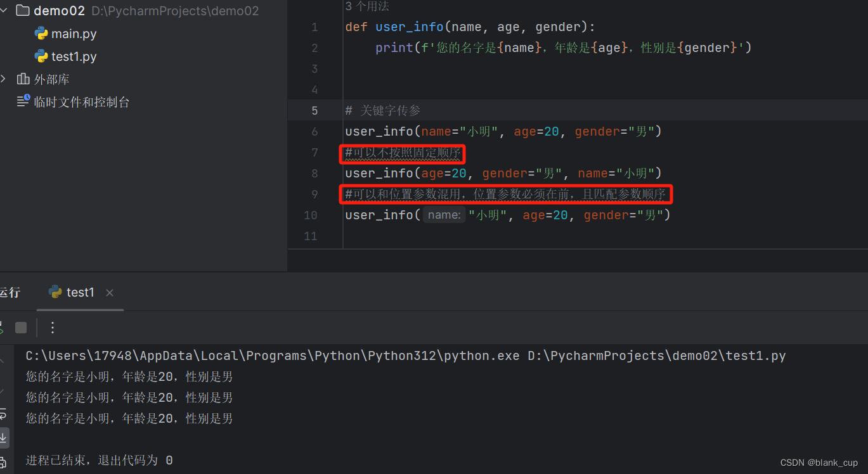This screenshot has width=868, height=474.
Task: Open the run toolbar more options menu
Action: click(53, 328)
